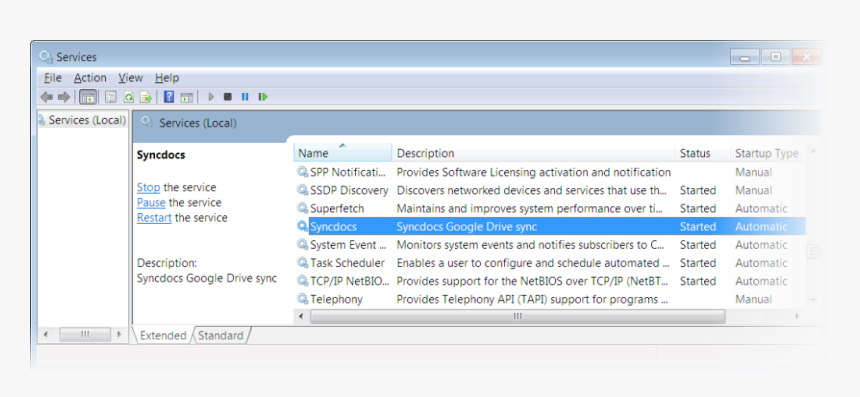Viewport: 860px width, 397px height.
Task: Click the gear icon beside SSDP Discovery
Action: point(302,190)
